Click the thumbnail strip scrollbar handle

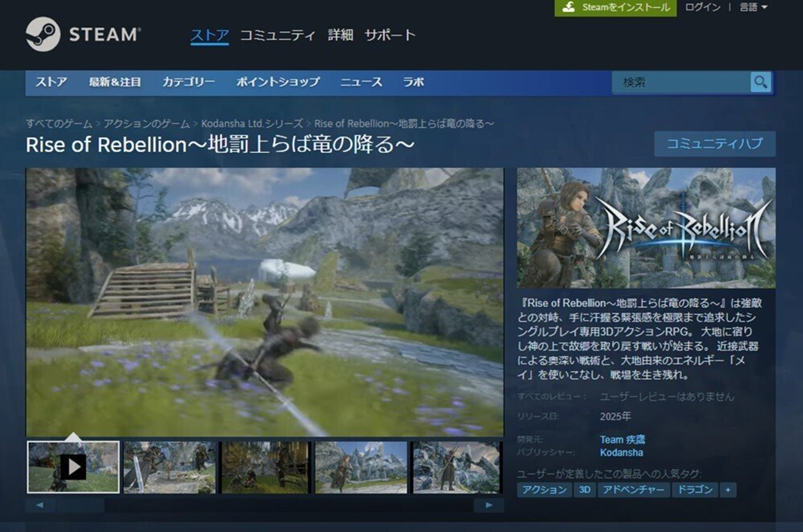79,505
